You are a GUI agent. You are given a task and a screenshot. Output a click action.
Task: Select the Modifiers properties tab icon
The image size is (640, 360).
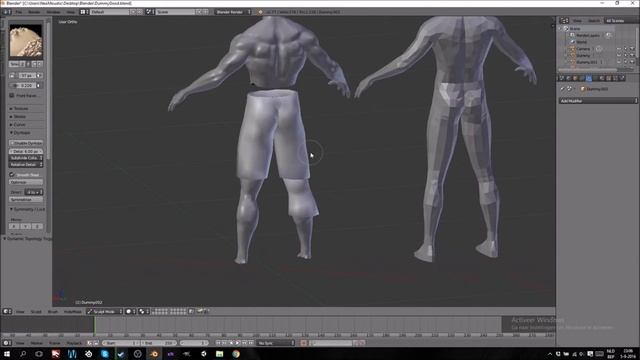(x=589, y=78)
